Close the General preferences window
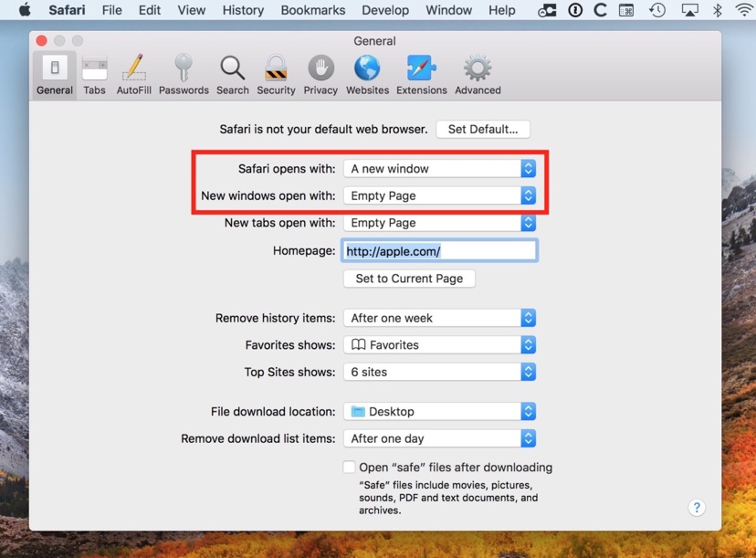The height and width of the screenshot is (558, 756). (x=41, y=41)
